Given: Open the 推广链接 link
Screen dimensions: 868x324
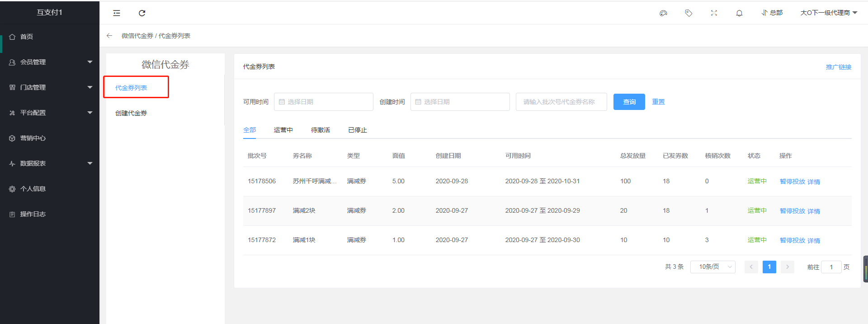Looking at the screenshot, I should (x=839, y=67).
